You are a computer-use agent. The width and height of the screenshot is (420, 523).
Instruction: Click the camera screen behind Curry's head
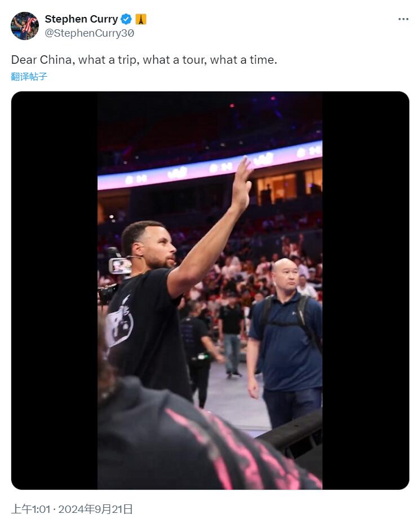(120, 266)
